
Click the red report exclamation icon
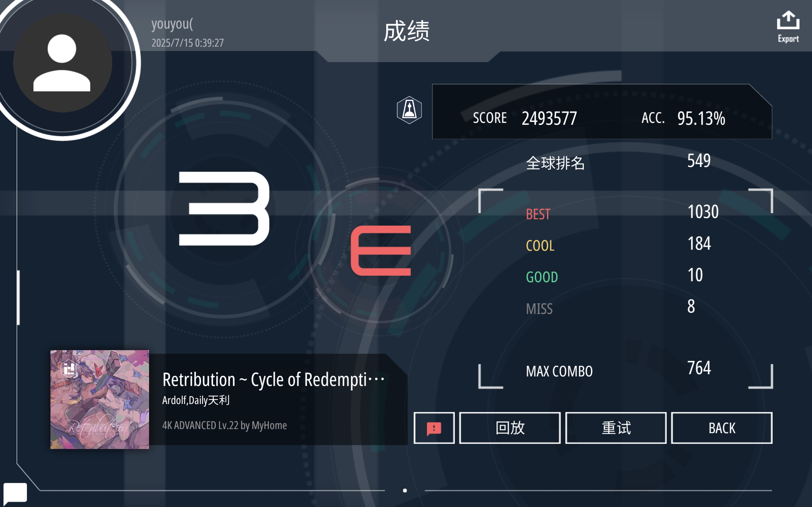pos(434,428)
